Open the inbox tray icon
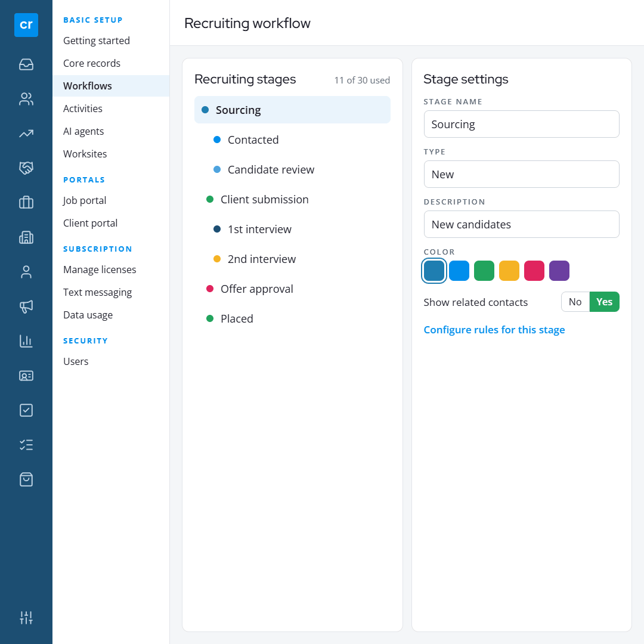This screenshot has width=644, height=644. 26,64
